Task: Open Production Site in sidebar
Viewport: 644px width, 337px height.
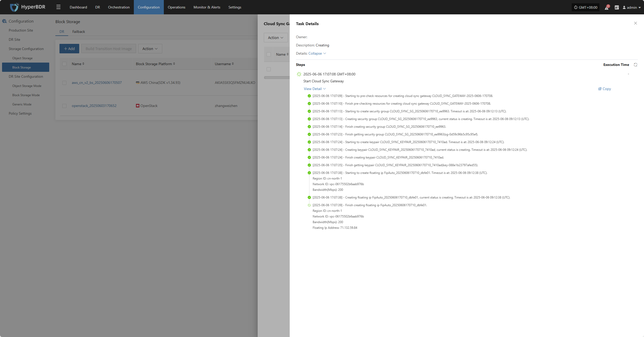Action: (21, 30)
